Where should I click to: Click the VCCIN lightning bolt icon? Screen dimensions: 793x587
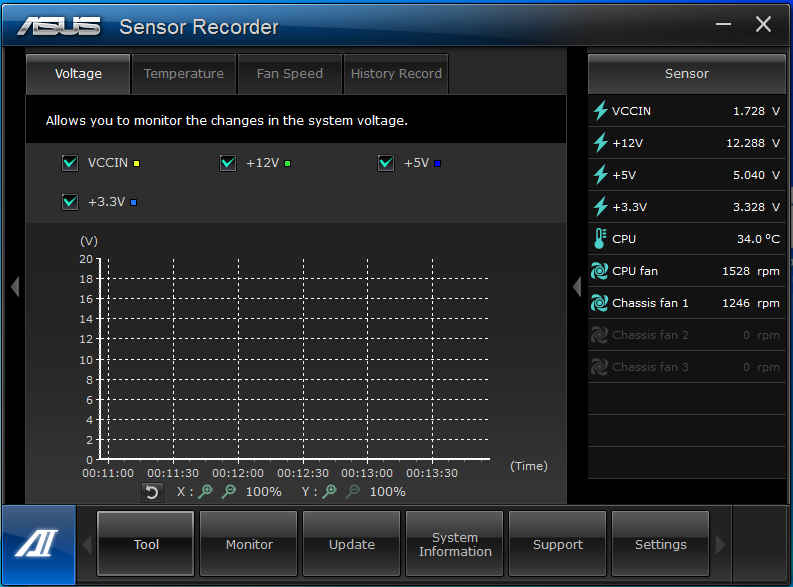click(600, 111)
